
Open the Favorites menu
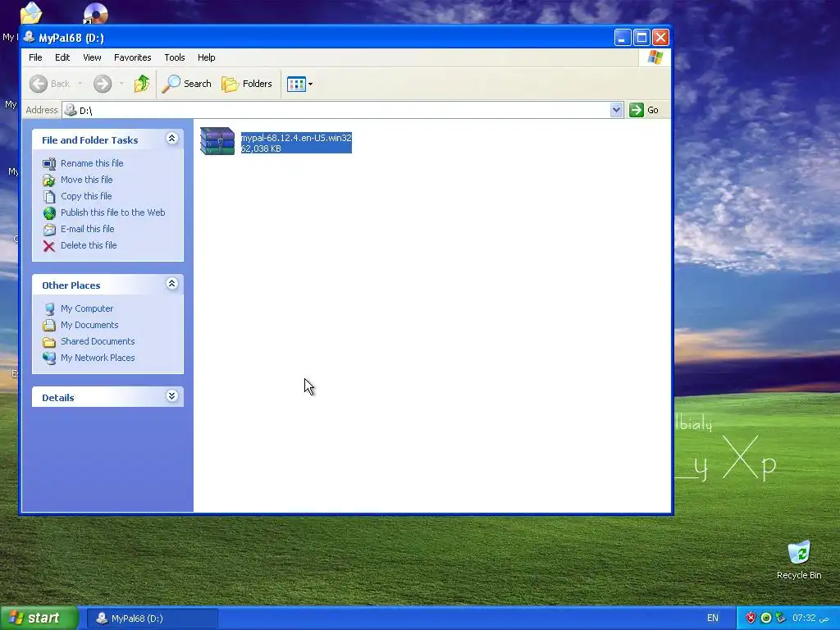[x=132, y=57]
